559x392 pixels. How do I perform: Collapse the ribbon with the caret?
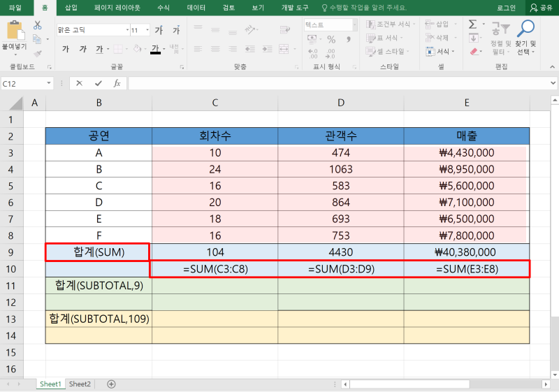point(552,66)
